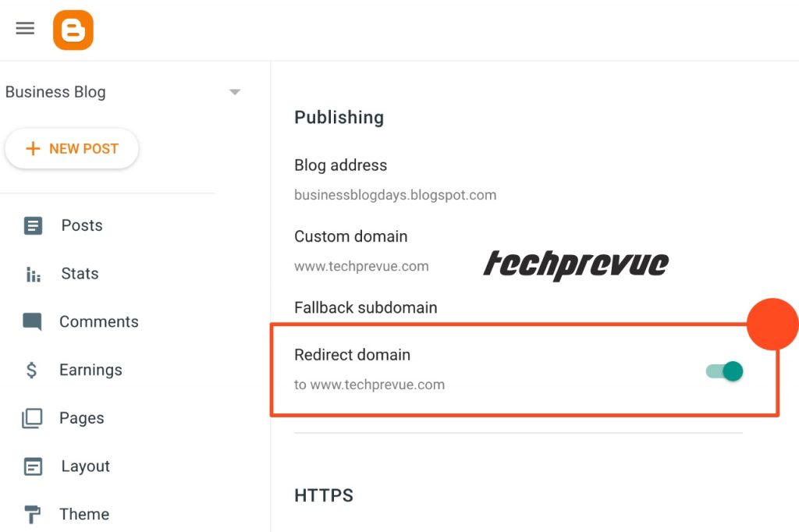
Task: Click the Layout panel icon
Action: tap(33, 466)
